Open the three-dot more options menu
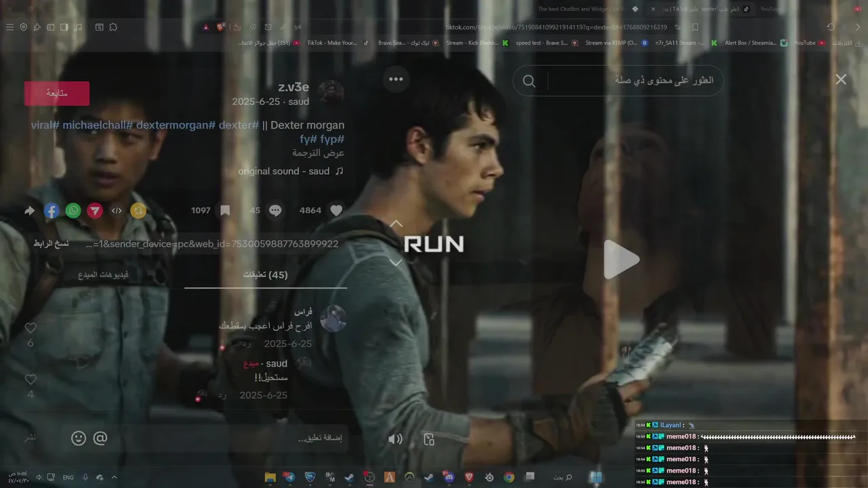Viewport: 868px width, 488px height. pyautogui.click(x=396, y=79)
